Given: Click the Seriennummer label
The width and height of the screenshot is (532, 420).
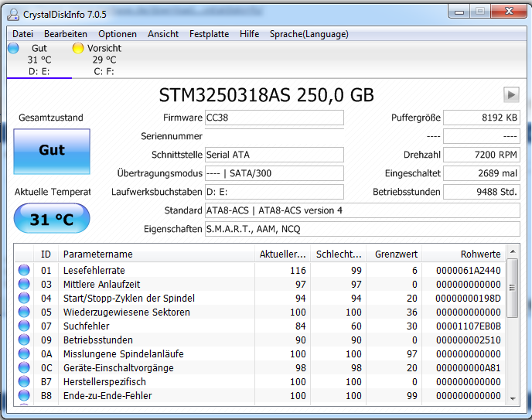Looking at the screenshot, I should [x=172, y=136].
